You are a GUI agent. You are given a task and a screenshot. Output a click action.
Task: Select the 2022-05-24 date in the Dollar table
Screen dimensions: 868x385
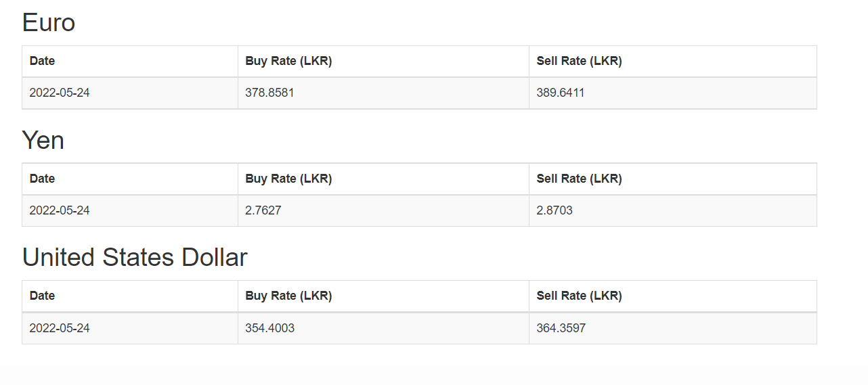[60, 328]
